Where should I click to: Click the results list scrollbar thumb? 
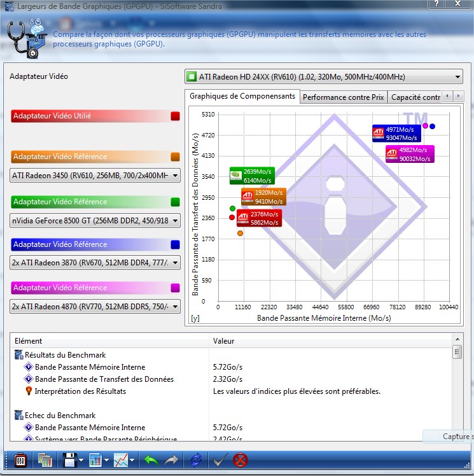click(457, 352)
